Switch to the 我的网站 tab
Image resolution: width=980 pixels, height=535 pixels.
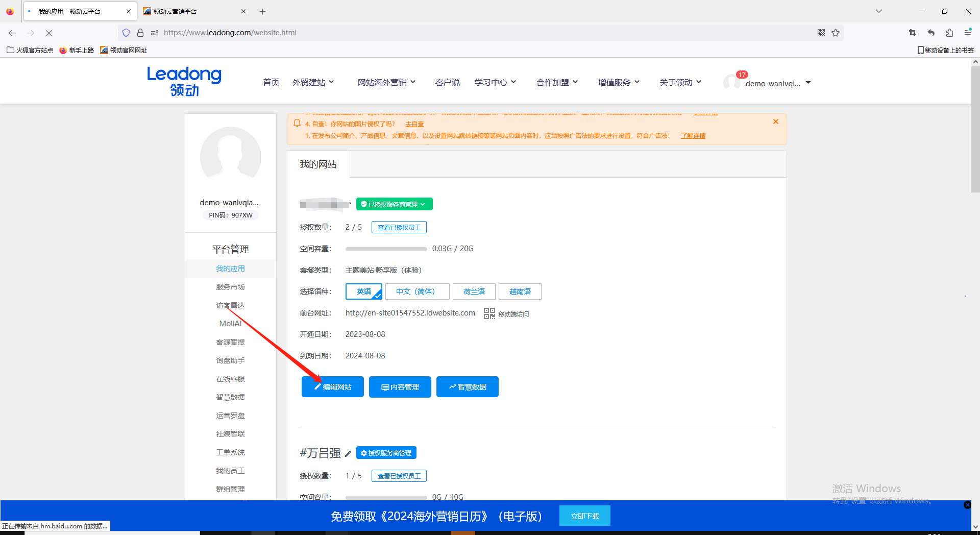point(318,164)
